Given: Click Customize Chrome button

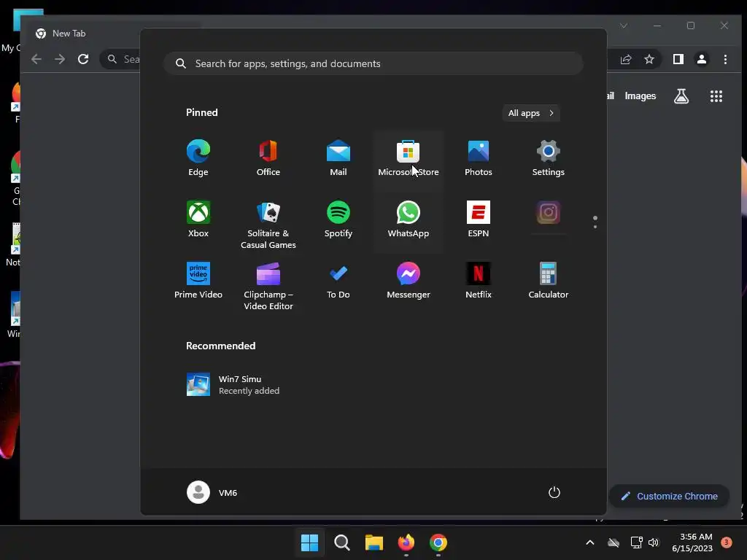Looking at the screenshot, I should 669,496.
